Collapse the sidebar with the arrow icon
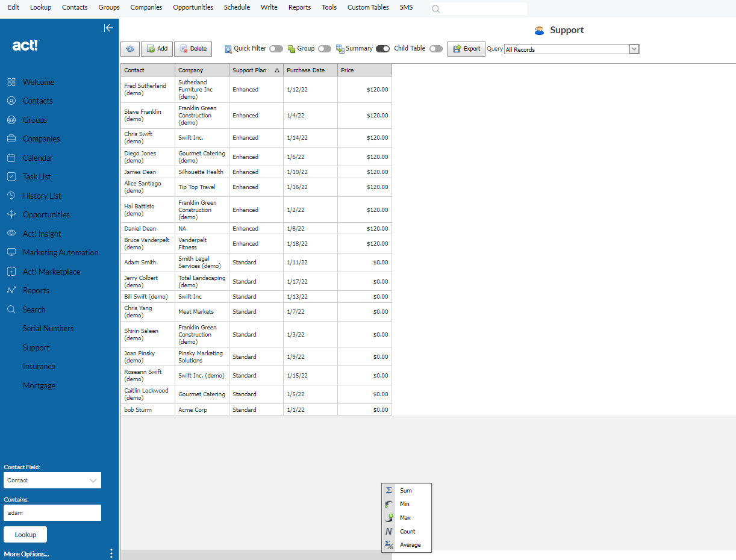 coord(108,28)
